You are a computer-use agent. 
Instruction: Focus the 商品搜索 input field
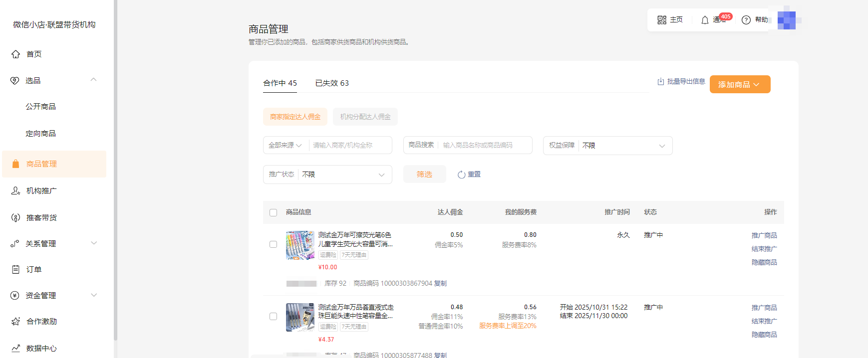[x=484, y=146]
